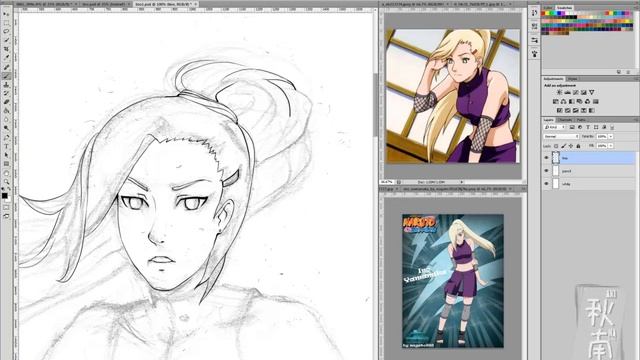Select the Crop tool
Image resolution: width=640 pixels, height=360 pixels.
(x=6, y=49)
